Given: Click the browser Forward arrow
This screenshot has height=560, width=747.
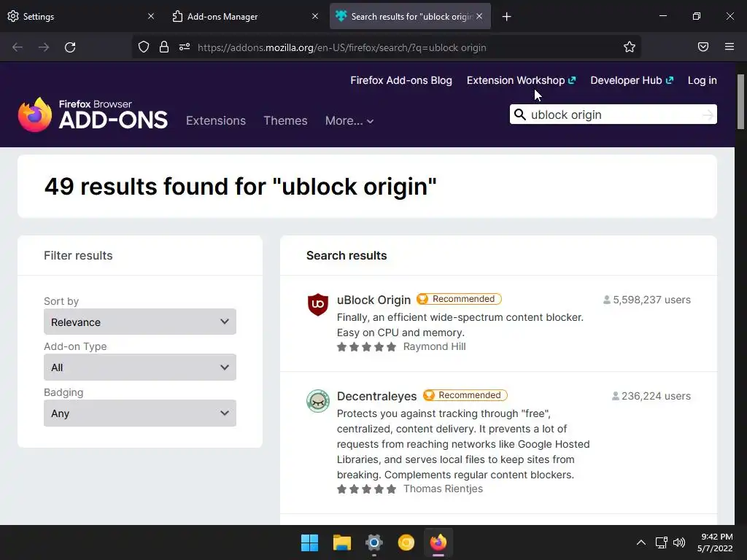Looking at the screenshot, I should coord(44,47).
